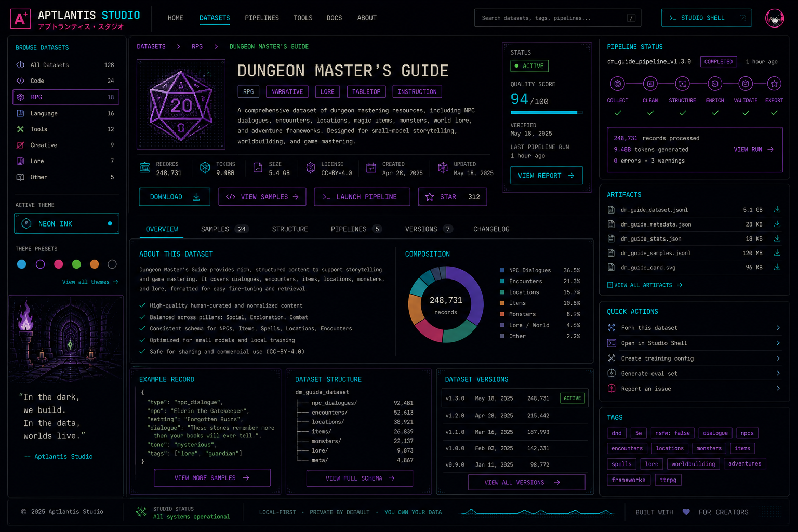Viewport: 798px width, 532px height.
Task: Click View All Artifacts link
Action: pyautogui.click(x=645, y=285)
